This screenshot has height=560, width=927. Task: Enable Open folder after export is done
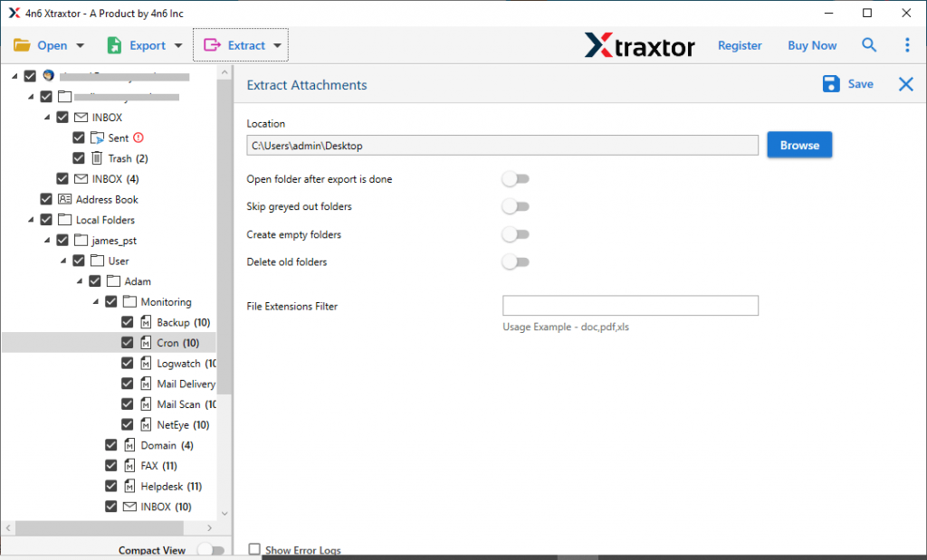pos(516,179)
